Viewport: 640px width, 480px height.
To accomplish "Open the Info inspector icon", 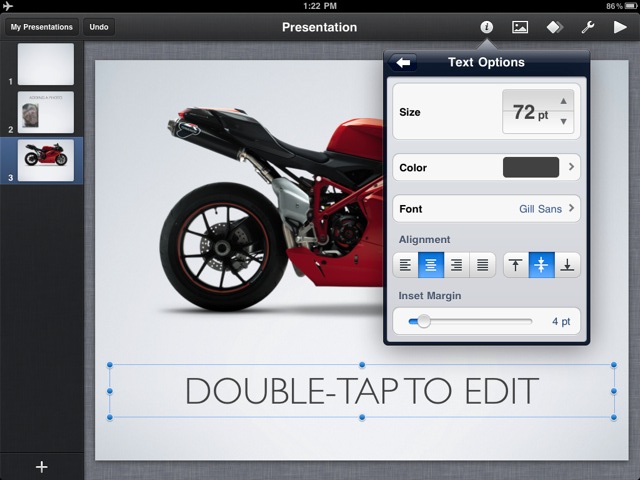I will pos(486,27).
